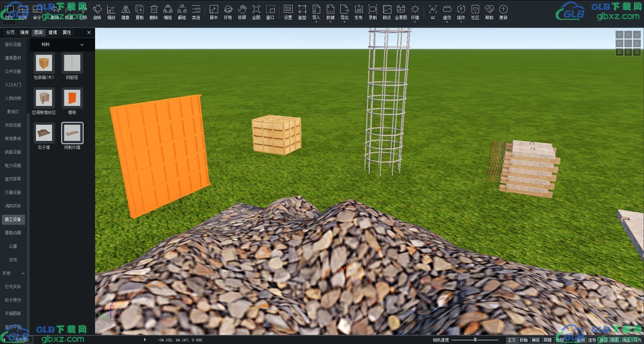Image resolution: width=644 pixels, height=344 pixels.
Task: Open 设置 settings from the toolbar
Action: click(x=288, y=12)
